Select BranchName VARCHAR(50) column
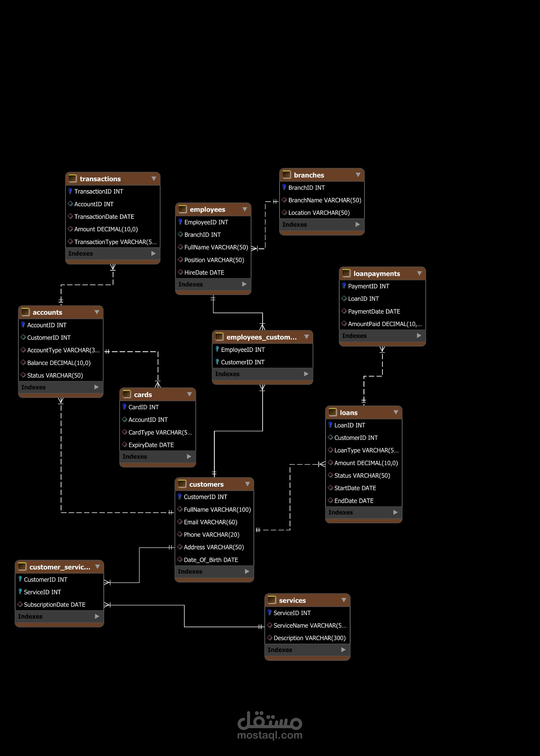 coord(322,200)
